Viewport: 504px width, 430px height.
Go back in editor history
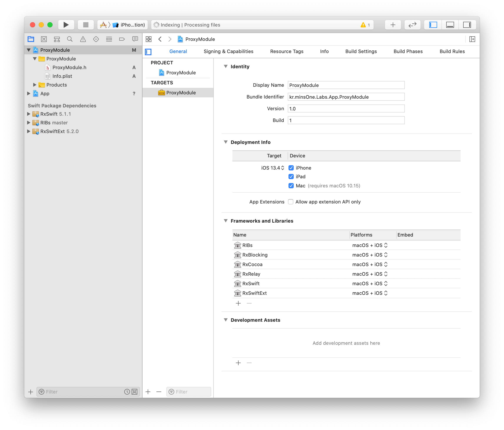click(x=160, y=39)
